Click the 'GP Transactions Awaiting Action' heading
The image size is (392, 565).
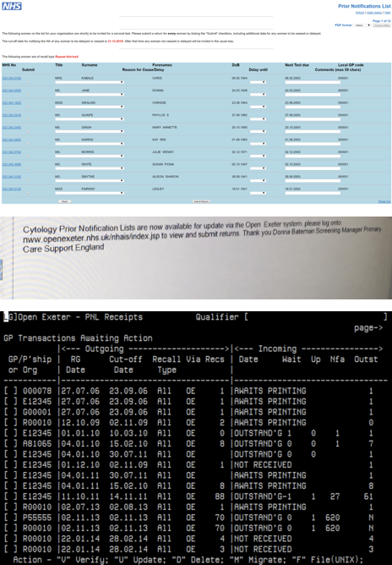[78, 338]
